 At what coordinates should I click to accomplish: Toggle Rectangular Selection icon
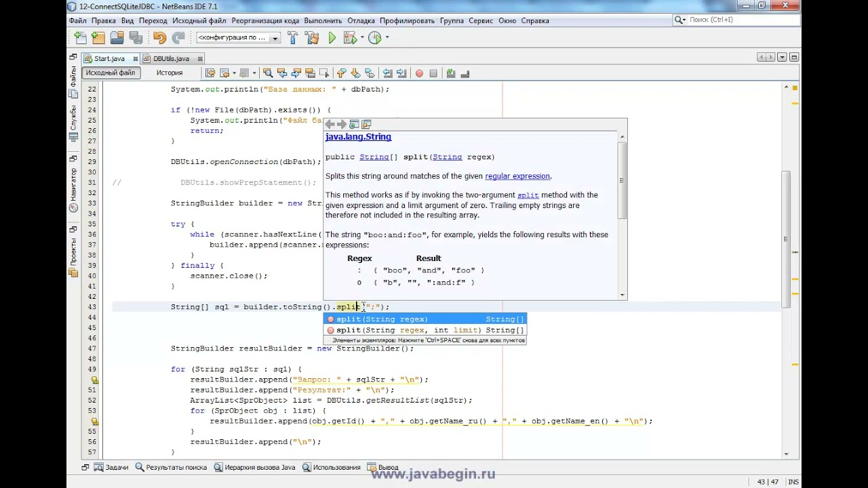pyautogui.click(x=324, y=73)
